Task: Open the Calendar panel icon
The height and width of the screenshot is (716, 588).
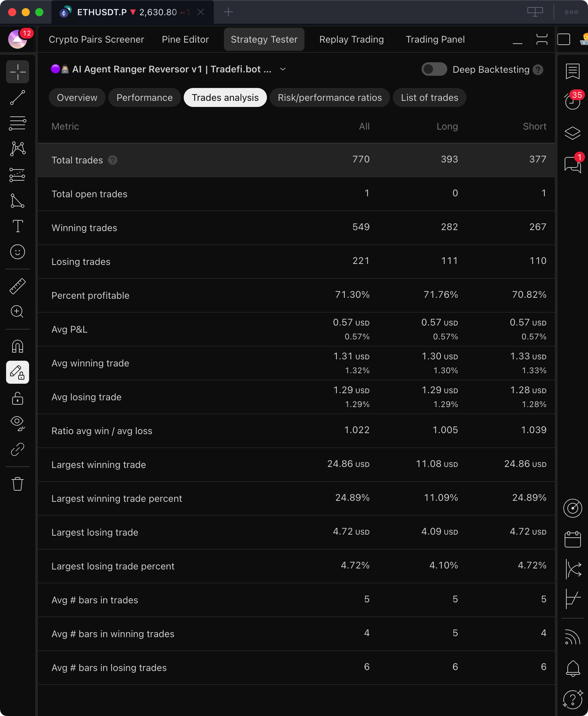Action: [572, 539]
